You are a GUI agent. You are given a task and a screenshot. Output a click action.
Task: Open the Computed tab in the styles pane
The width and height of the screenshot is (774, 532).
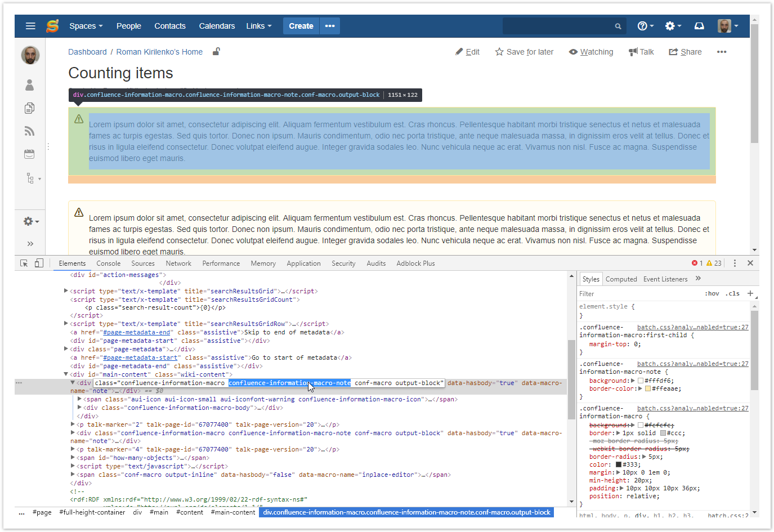(621, 279)
